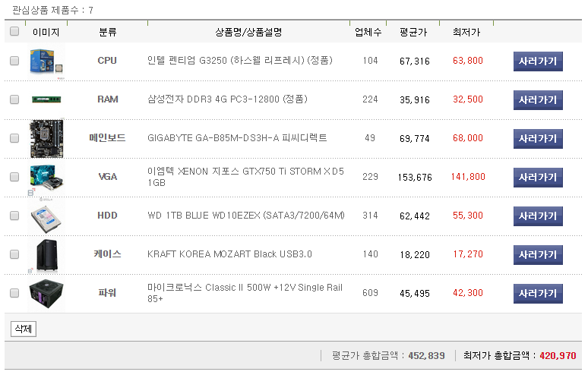Open the GIGABYTE motherboard thumbnail image
Image resolution: width=588 pixels, height=378 pixels.
click(46, 138)
